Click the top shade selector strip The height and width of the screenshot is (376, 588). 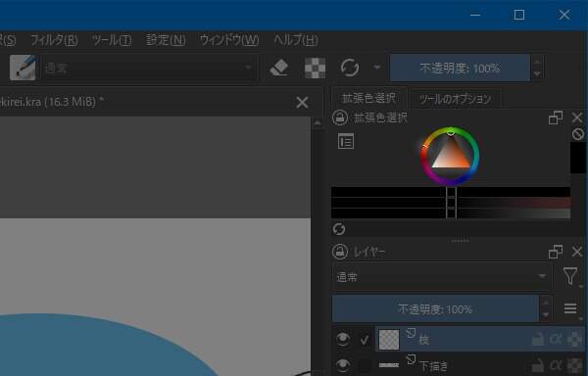pos(451,192)
